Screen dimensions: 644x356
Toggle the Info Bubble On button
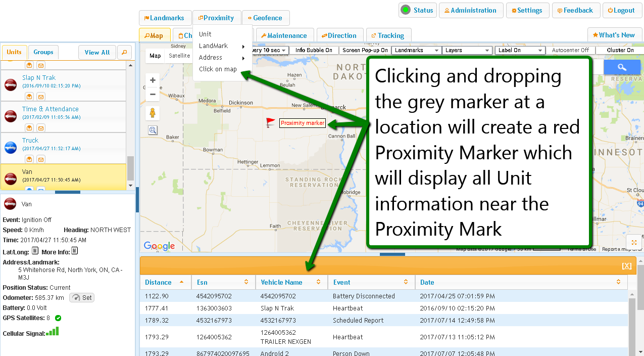coord(314,51)
